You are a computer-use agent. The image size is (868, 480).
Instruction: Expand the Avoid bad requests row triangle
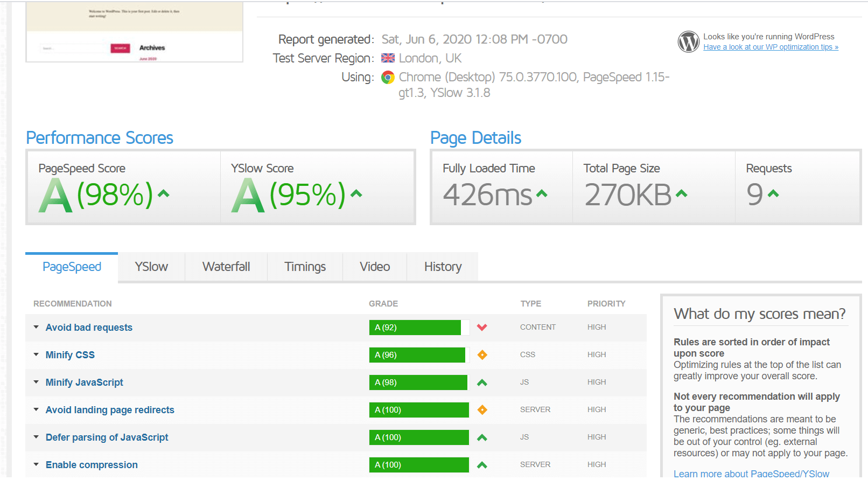tap(36, 328)
